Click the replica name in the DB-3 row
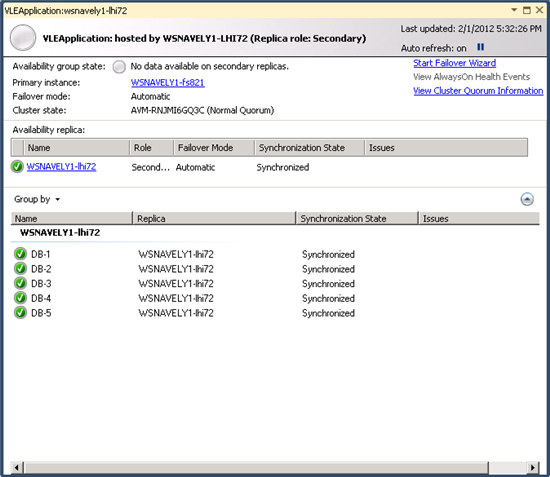The width and height of the screenshot is (550, 477). 176,284
